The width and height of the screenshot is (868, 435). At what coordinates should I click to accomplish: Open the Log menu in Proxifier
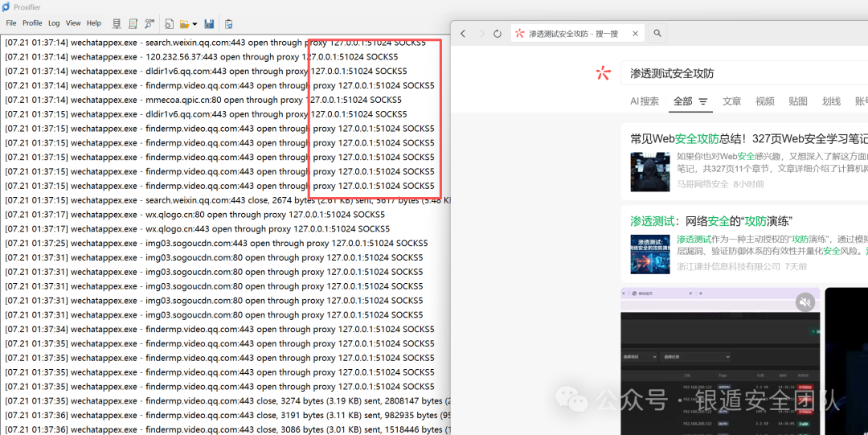point(54,23)
